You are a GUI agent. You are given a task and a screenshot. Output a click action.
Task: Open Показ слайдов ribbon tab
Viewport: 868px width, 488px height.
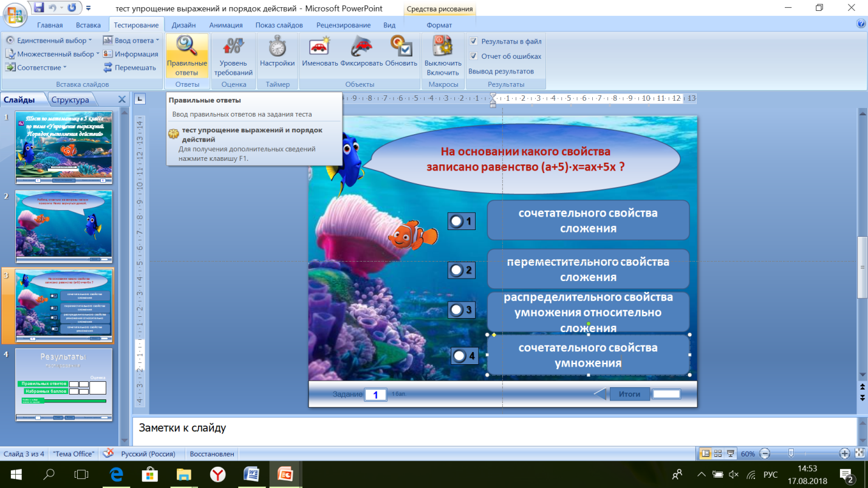click(x=279, y=25)
